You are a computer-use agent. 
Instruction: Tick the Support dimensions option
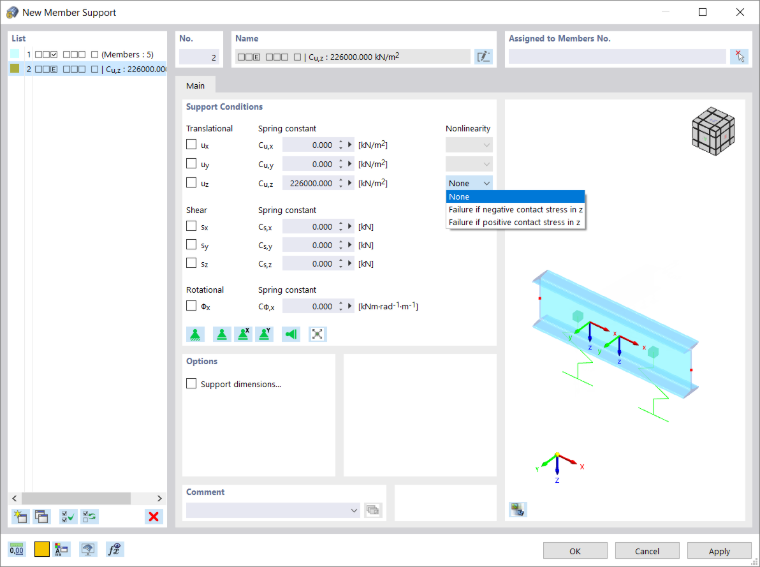[x=191, y=383]
